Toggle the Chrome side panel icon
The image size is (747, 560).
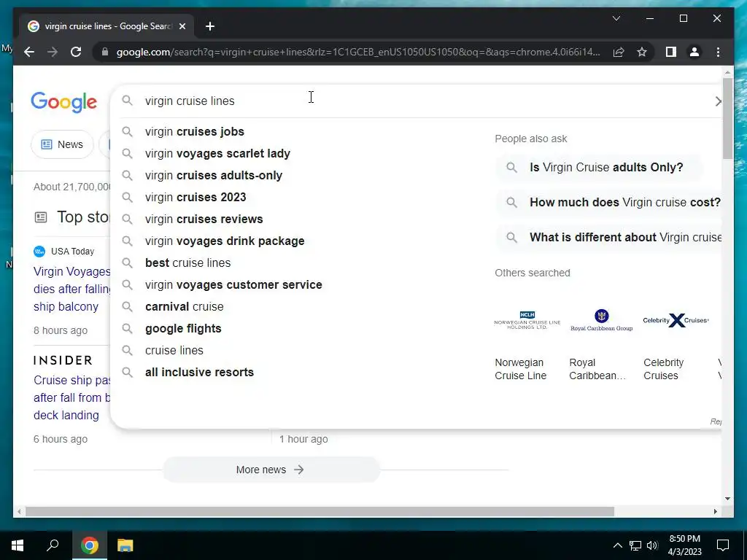coord(671,52)
